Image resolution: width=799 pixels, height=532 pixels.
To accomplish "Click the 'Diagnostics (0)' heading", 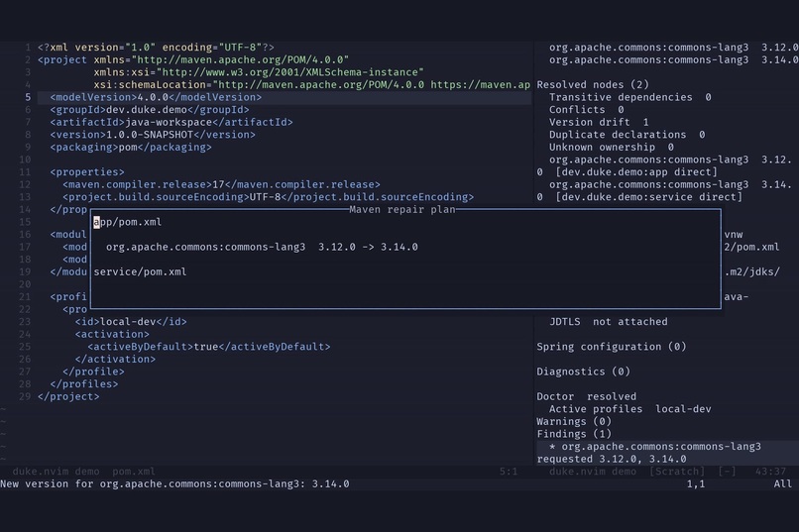I will pos(584,372).
